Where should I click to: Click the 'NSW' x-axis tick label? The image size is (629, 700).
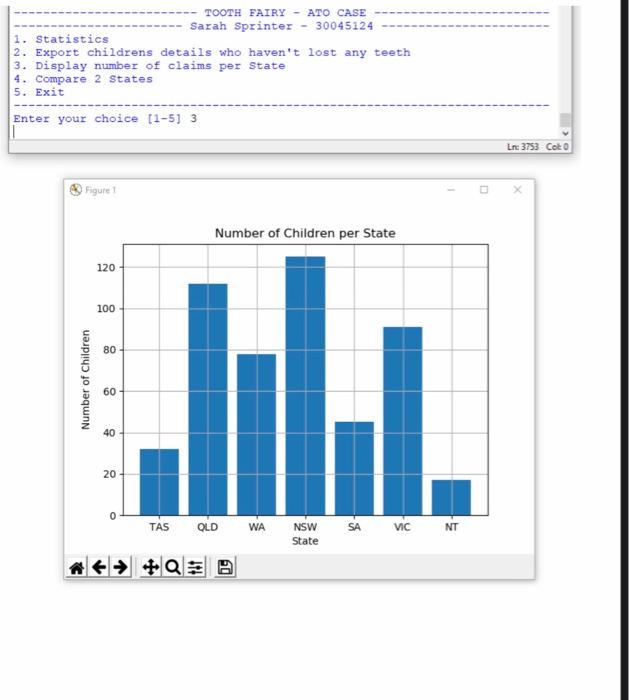[x=305, y=527]
